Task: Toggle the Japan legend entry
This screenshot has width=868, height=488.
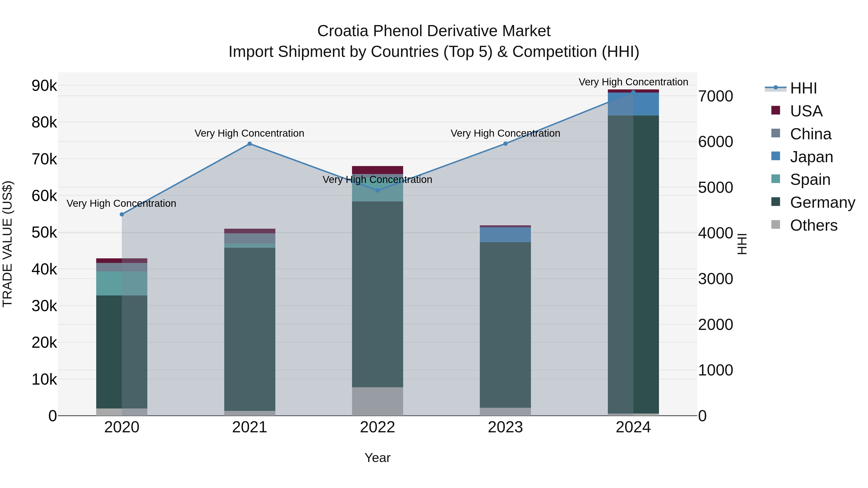Action: [802, 157]
